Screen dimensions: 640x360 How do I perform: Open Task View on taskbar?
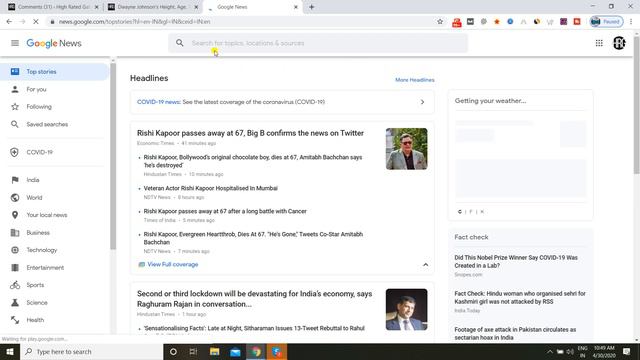click(x=193, y=351)
